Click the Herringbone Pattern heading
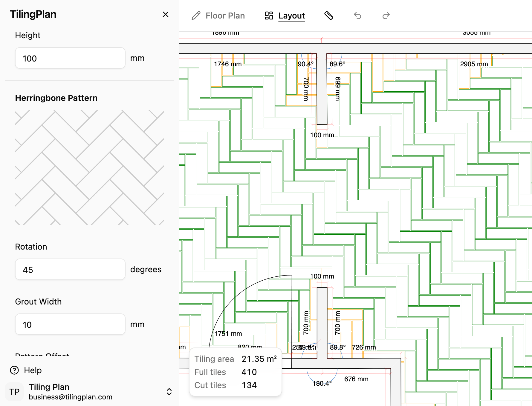 click(56, 98)
